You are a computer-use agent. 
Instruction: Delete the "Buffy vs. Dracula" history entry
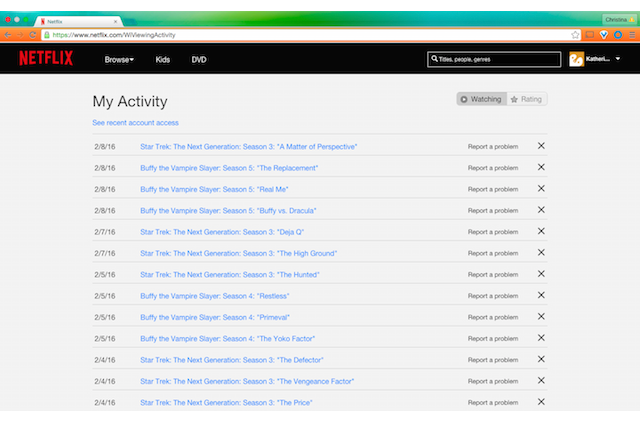point(541,210)
